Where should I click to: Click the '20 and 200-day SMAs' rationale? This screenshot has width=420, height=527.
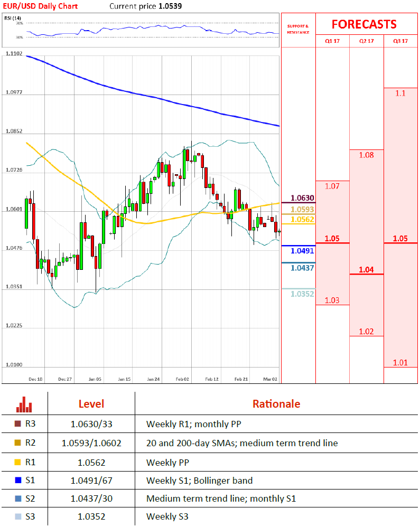pos(242,443)
